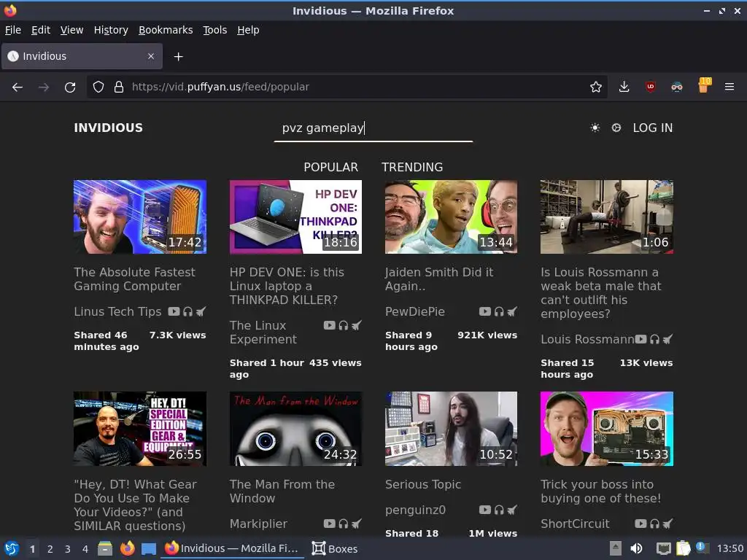
Task: Open Invidious preferences gear icon
Action: pos(616,128)
